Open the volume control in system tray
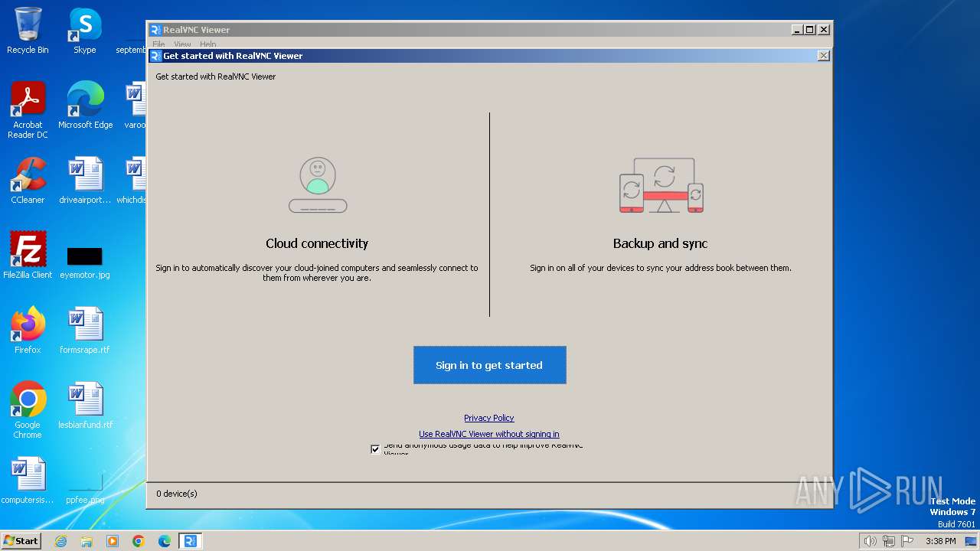This screenshot has width=980, height=551. click(x=870, y=541)
